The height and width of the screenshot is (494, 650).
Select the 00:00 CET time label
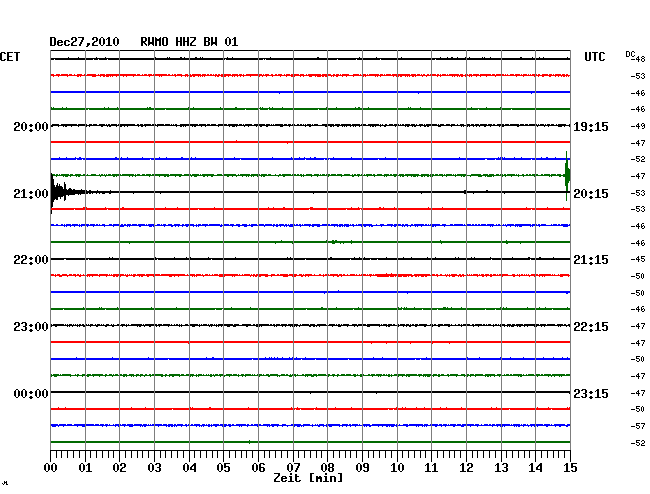tap(31, 394)
